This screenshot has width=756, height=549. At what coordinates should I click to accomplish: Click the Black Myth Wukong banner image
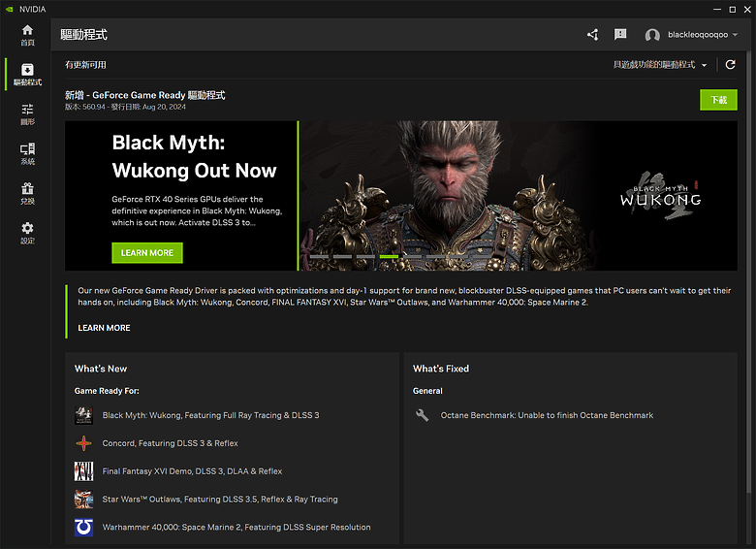tap(519, 195)
